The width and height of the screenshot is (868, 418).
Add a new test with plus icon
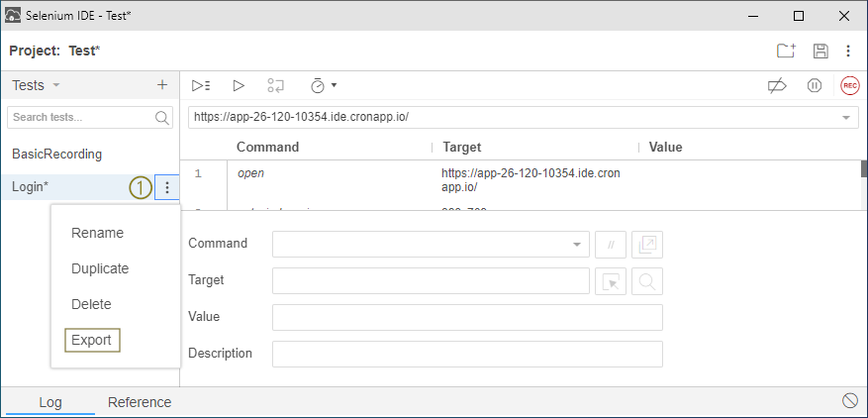click(x=162, y=85)
